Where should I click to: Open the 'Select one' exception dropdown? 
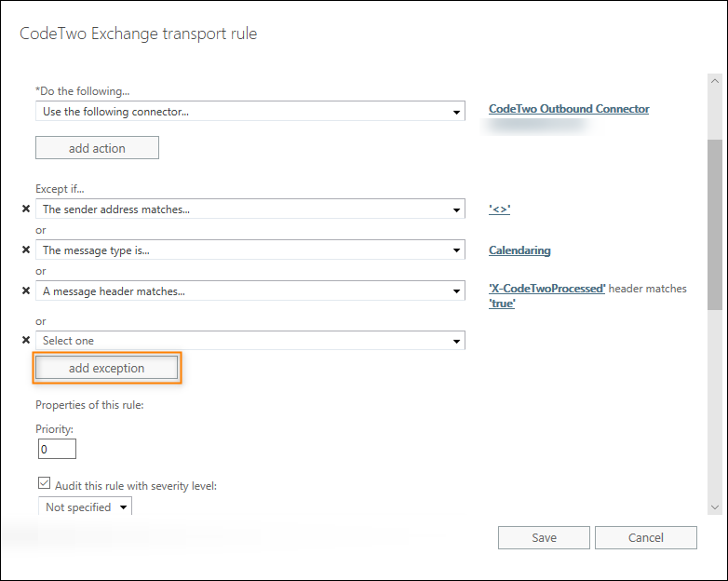[x=250, y=341]
